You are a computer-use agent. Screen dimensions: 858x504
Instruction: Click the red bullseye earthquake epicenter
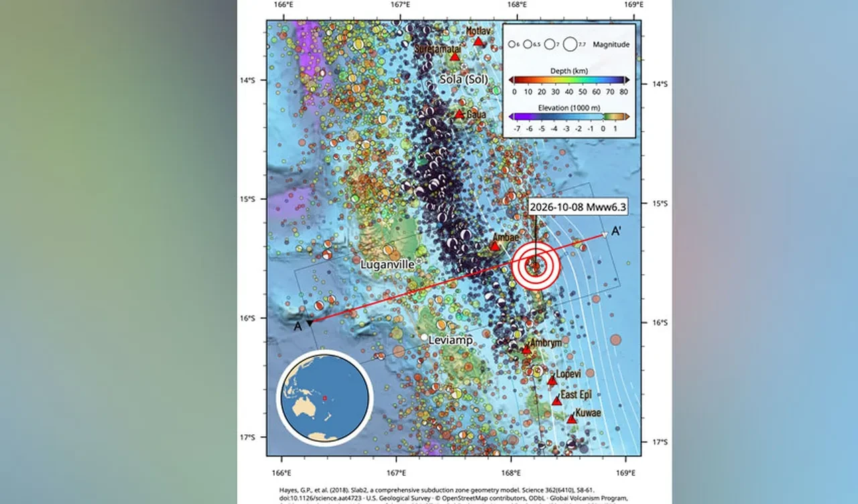click(x=536, y=266)
